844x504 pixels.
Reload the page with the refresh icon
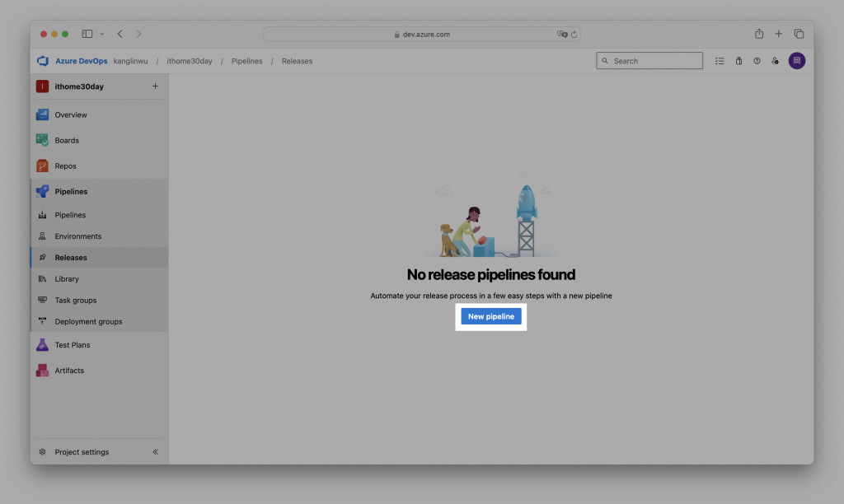tap(574, 35)
